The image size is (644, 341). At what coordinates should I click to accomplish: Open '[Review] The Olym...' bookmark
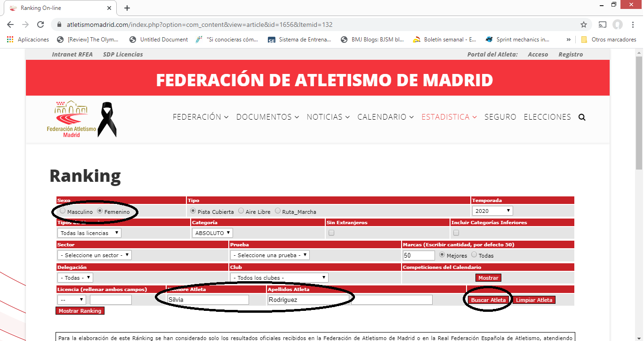(88, 40)
